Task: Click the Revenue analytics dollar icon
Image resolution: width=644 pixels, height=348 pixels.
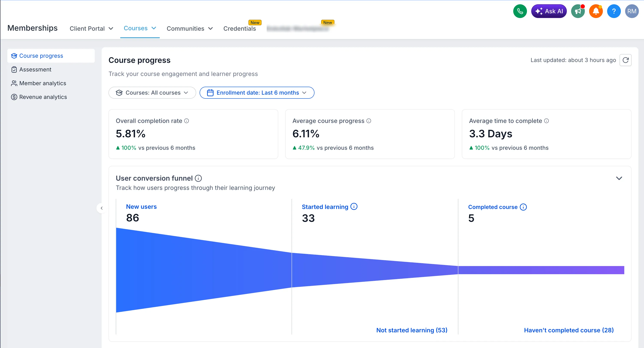Action: pyautogui.click(x=14, y=97)
